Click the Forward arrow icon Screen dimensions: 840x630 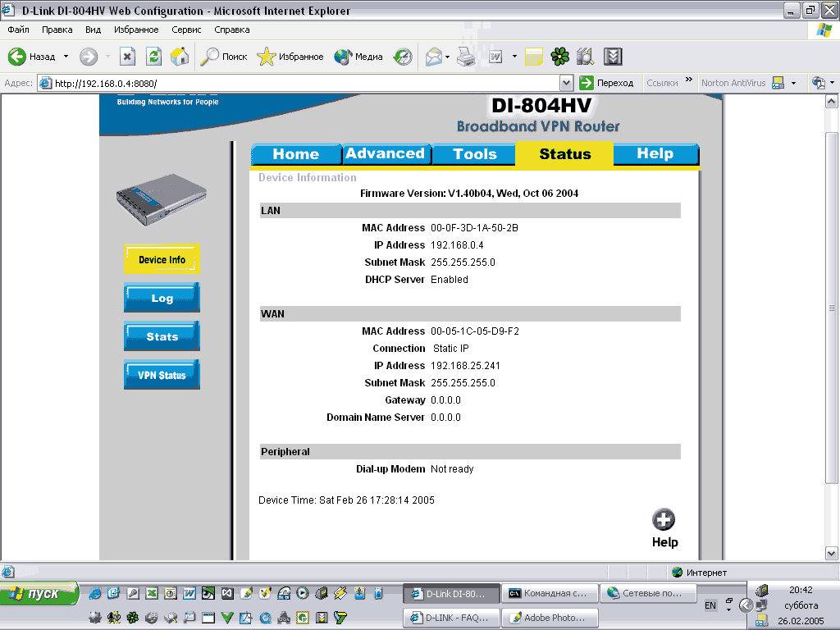[x=89, y=57]
